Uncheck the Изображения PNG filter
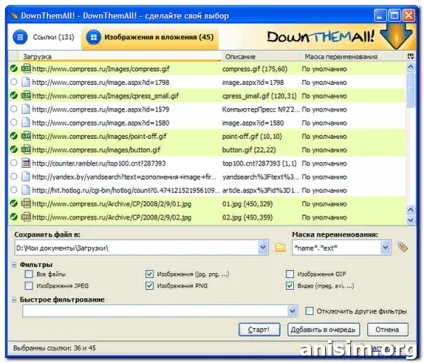Viewport: 424px width, 363px height. coord(149,286)
